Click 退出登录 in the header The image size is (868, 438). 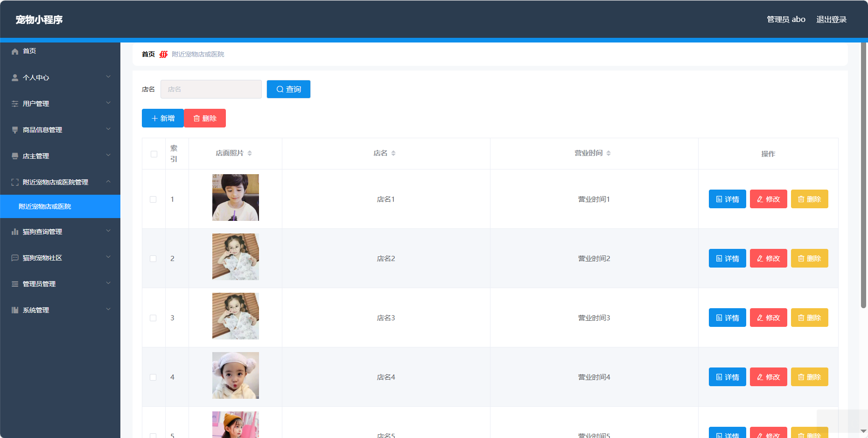coord(831,20)
